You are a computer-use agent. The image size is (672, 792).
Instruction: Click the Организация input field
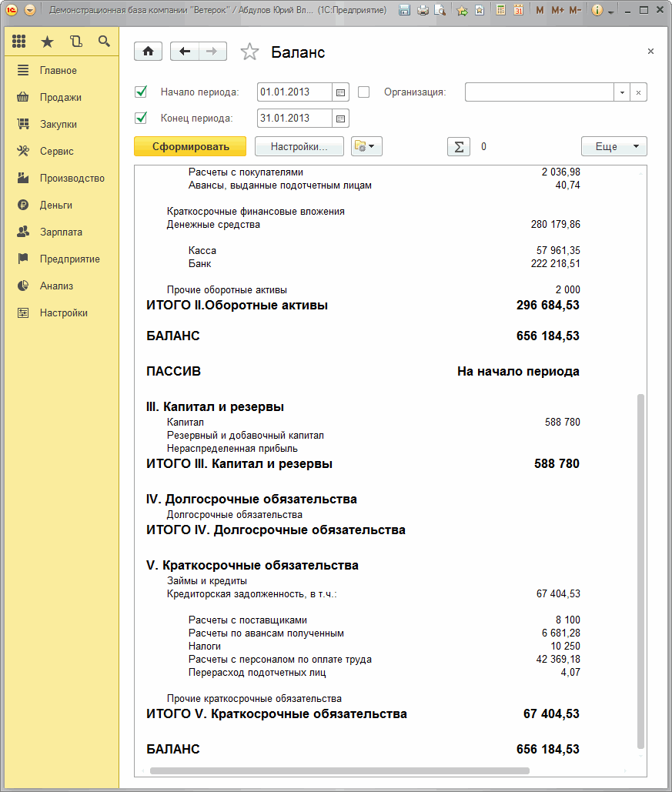click(x=539, y=92)
